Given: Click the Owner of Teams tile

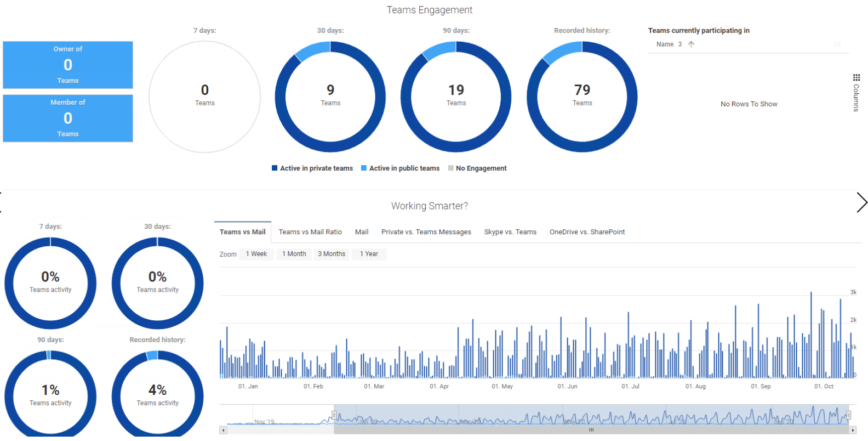Looking at the screenshot, I should (x=68, y=65).
